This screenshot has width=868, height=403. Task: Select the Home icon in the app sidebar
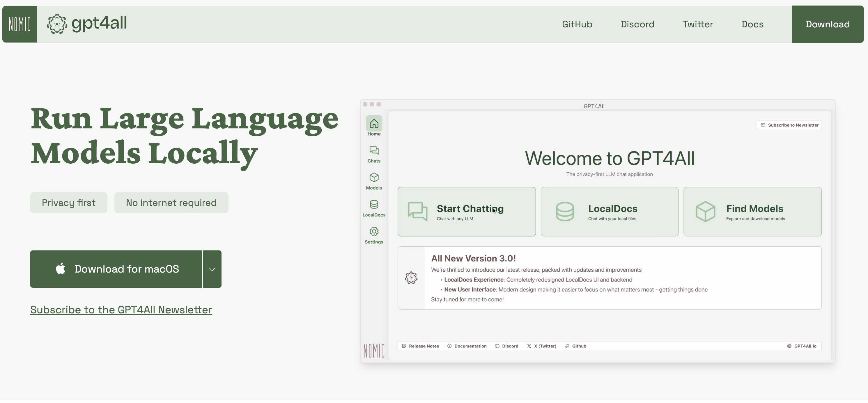pyautogui.click(x=374, y=124)
